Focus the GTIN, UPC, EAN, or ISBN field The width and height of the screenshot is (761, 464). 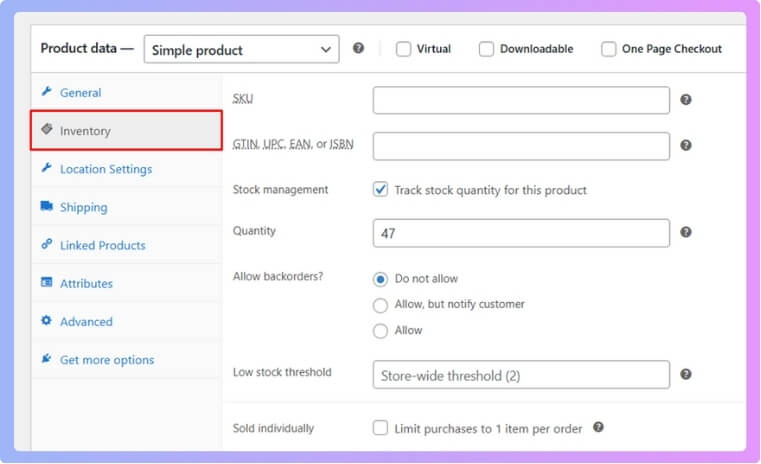(x=521, y=146)
